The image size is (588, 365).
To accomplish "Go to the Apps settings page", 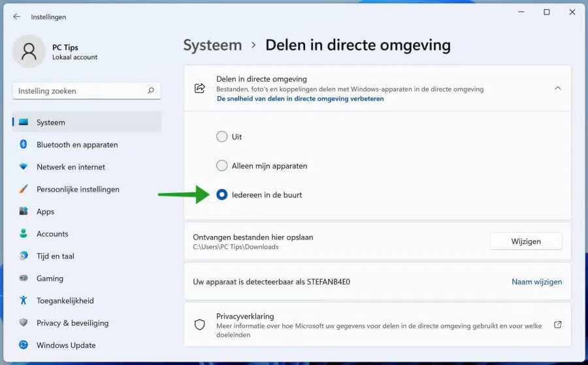I will click(87, 211).
